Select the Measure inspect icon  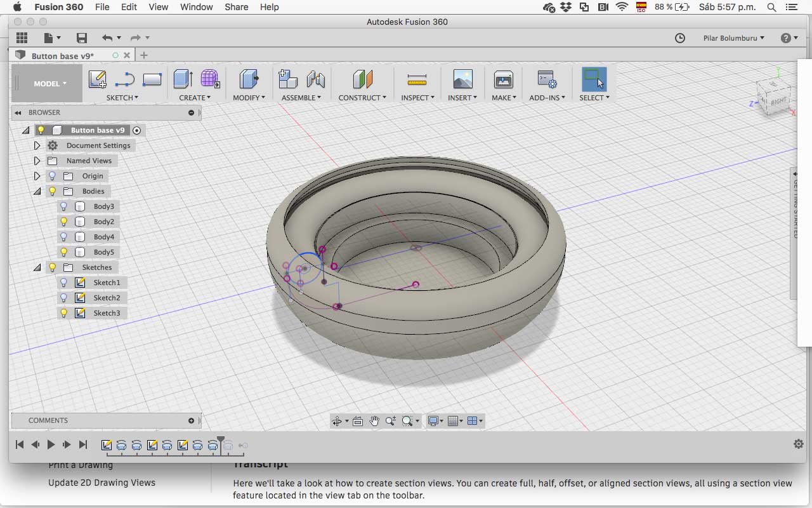pyautogui.click(x=417, y=79)
